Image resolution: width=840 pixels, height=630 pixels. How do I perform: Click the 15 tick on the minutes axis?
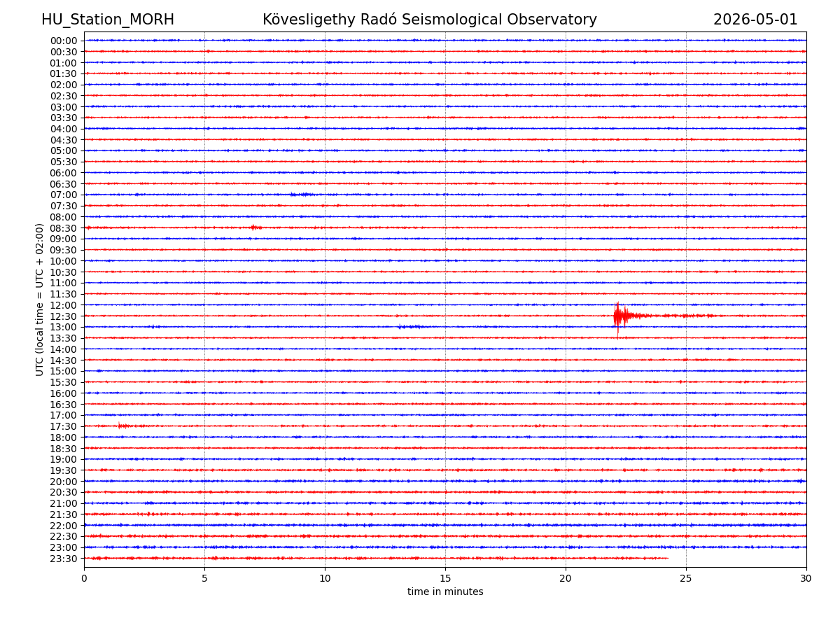click(x=445, y=578)
